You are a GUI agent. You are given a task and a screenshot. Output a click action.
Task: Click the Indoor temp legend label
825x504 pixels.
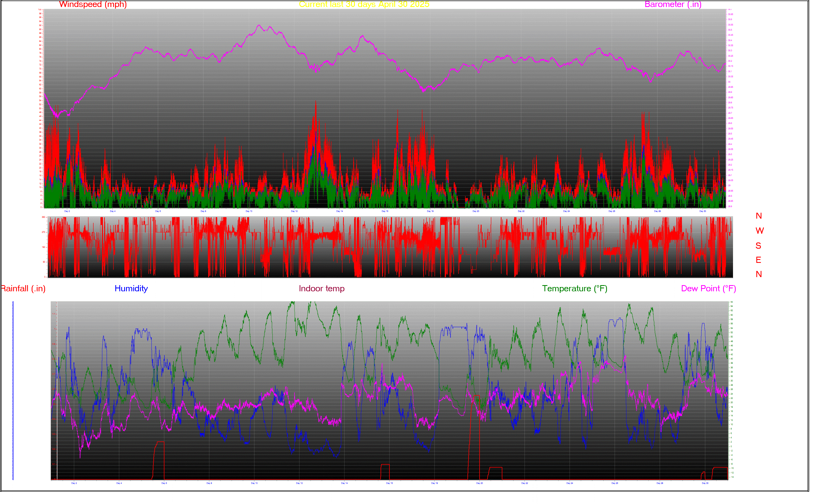pos(322,289)
